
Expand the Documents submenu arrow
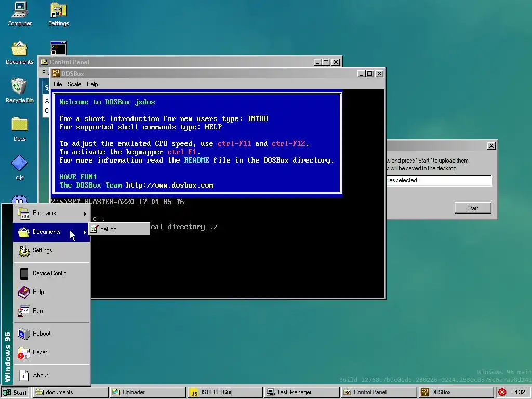[x=85, y=232]
